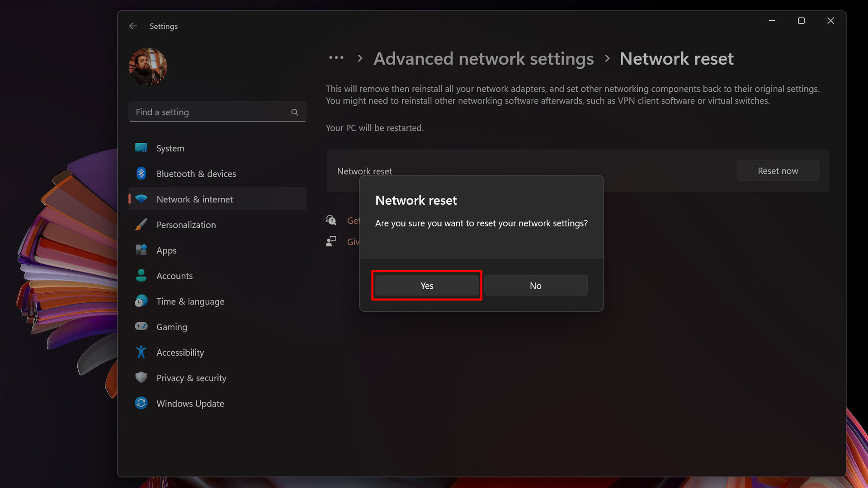Click the Windows Update sync icon
Screen dimensions: 868x488
[x=141, y=403]
